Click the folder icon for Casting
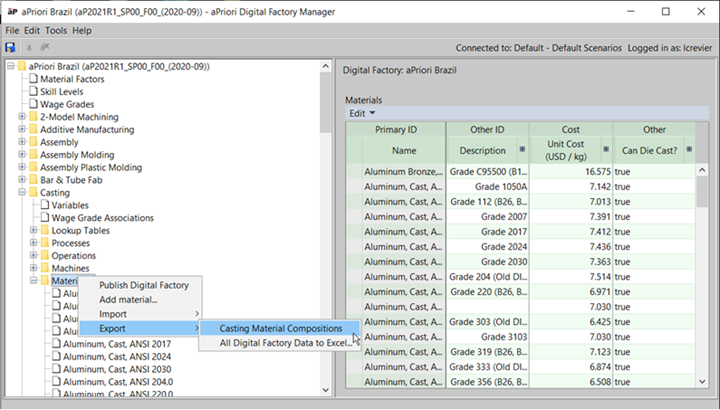This screenshot has height=410, width=720. click(33, 192)
